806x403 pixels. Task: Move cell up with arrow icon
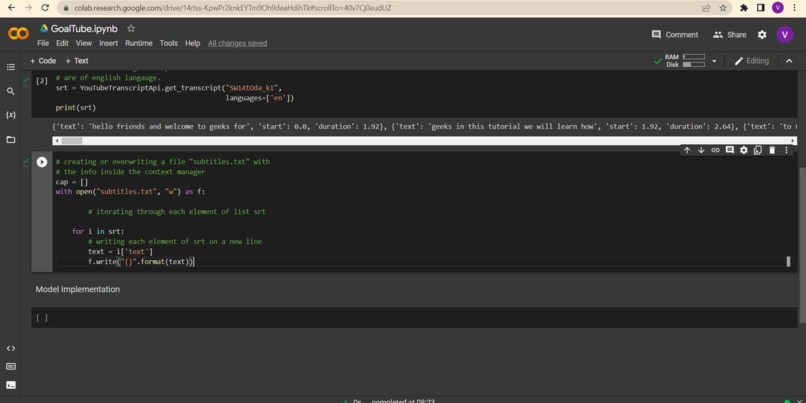click(687, 150)
